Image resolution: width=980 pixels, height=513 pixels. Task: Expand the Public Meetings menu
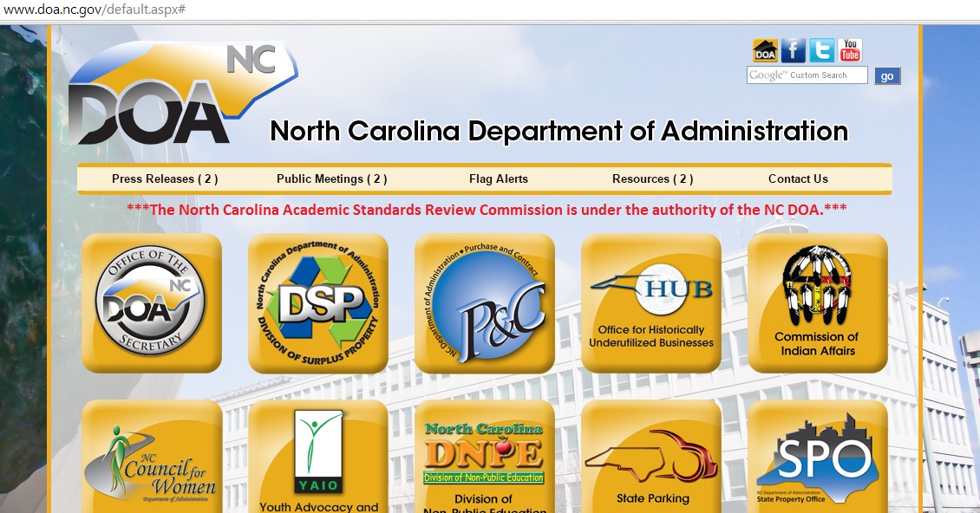click(331, 179)
